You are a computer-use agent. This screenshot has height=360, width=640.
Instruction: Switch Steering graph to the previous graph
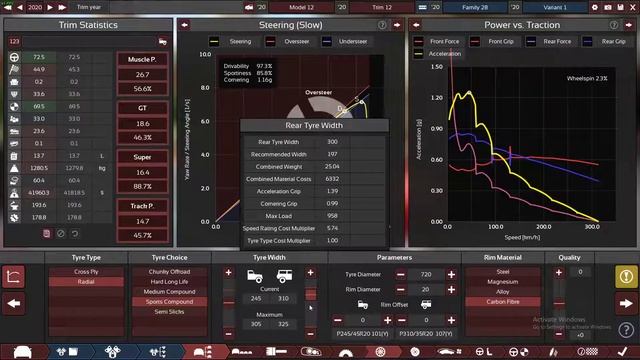click(x=184, y=25)
